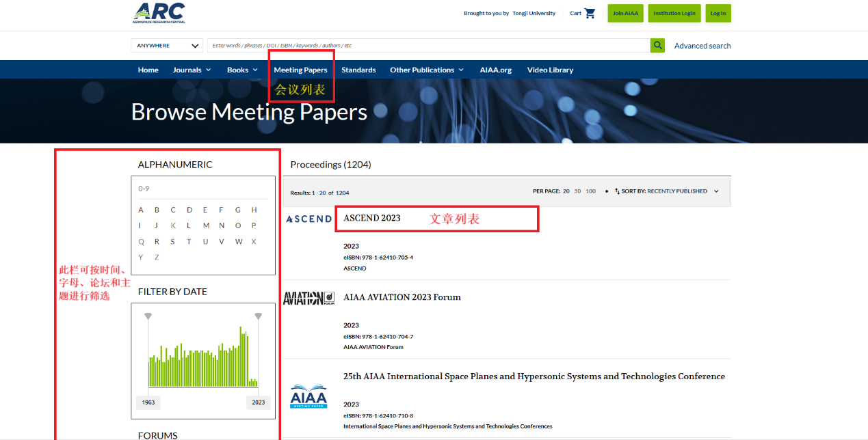868x440 pixels.
Task: Filter proceedings by letter L
Action: (x=189, y=225)
